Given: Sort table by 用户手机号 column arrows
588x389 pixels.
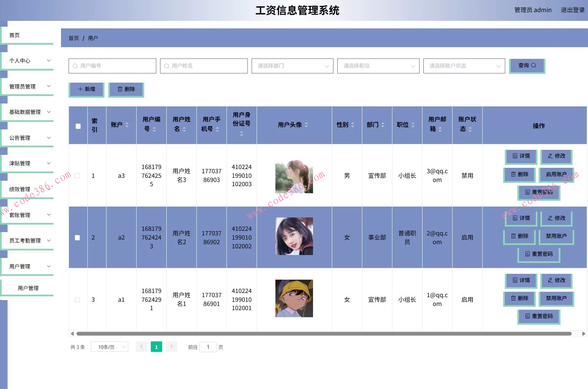Looking at the screenshot, I should [x=217, y=129].
